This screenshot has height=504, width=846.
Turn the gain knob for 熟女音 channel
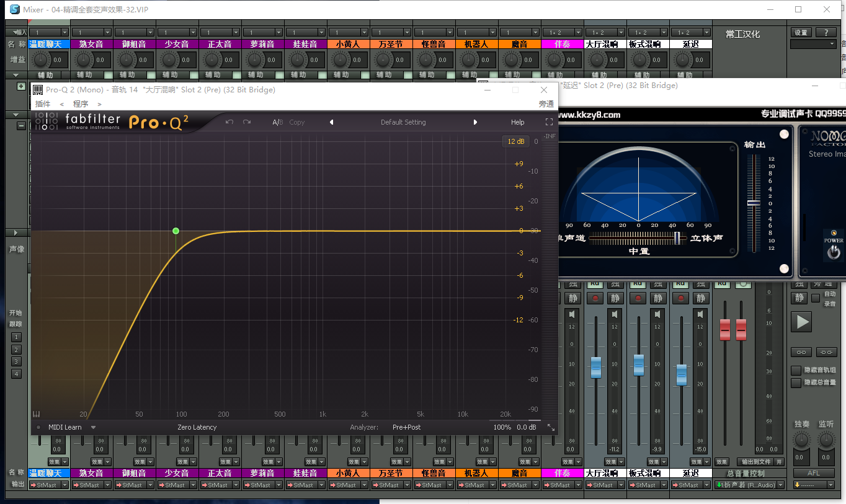pyautogui.click(x=84, y=60)
